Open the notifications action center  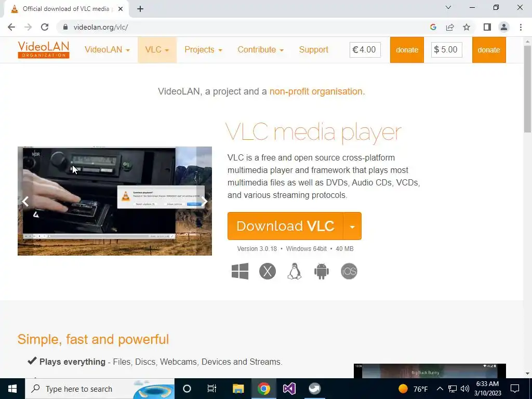tap(515, 389)
